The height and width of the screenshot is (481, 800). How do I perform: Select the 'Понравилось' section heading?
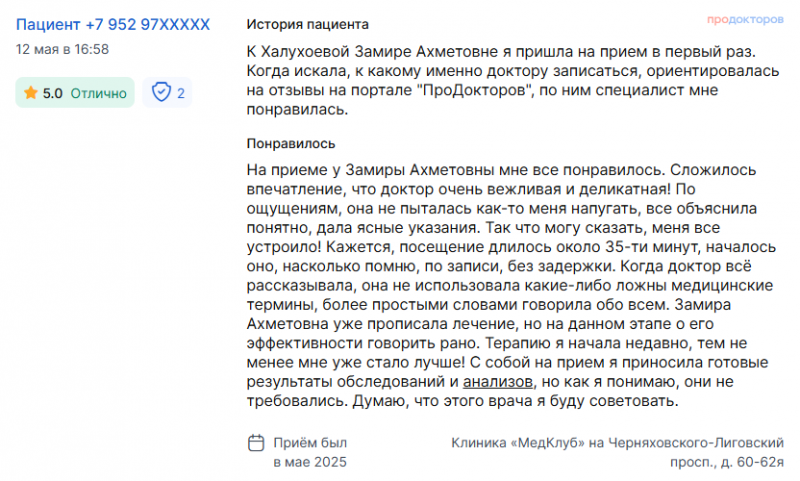click(x=291, y=144)
